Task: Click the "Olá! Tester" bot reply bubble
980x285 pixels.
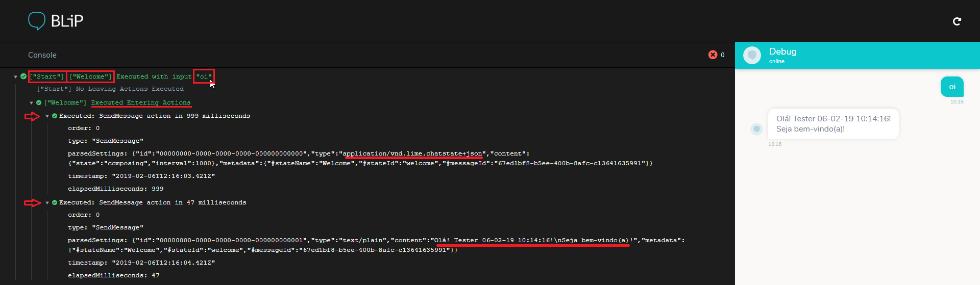Action: pyautogui.click(x=833, y=124)
